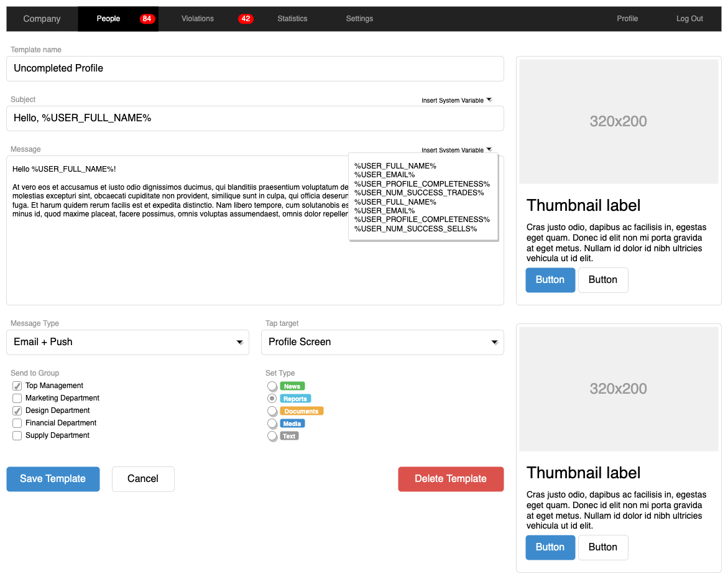Click the gray Text tag label

287,435
